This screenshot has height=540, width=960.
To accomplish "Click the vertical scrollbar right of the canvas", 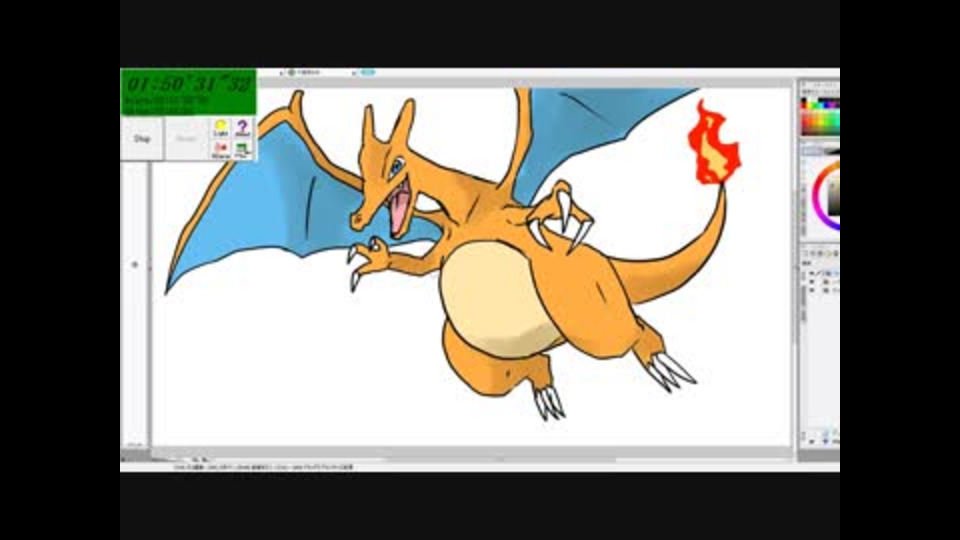I will tap(795, 269).
